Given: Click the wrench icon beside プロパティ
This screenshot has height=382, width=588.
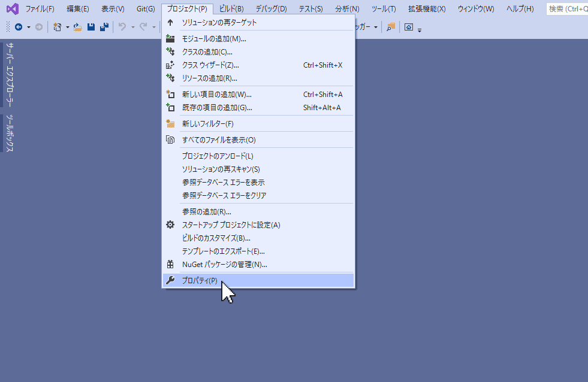Looking at the screenshot, I should tap(170, 280).
